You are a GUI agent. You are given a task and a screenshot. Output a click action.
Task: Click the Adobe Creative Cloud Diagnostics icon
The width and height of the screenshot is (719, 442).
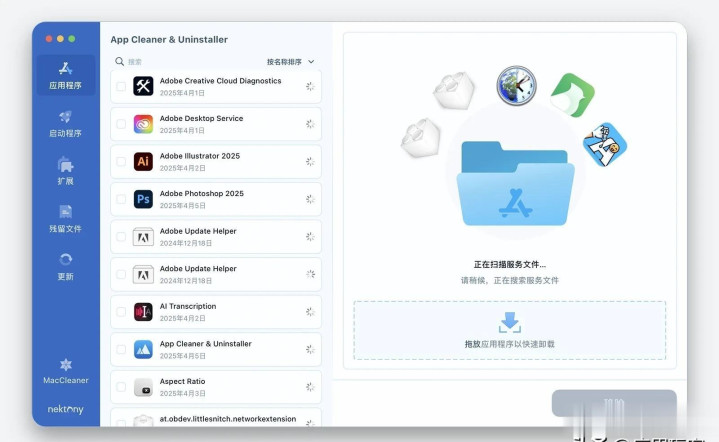(143, 86)
